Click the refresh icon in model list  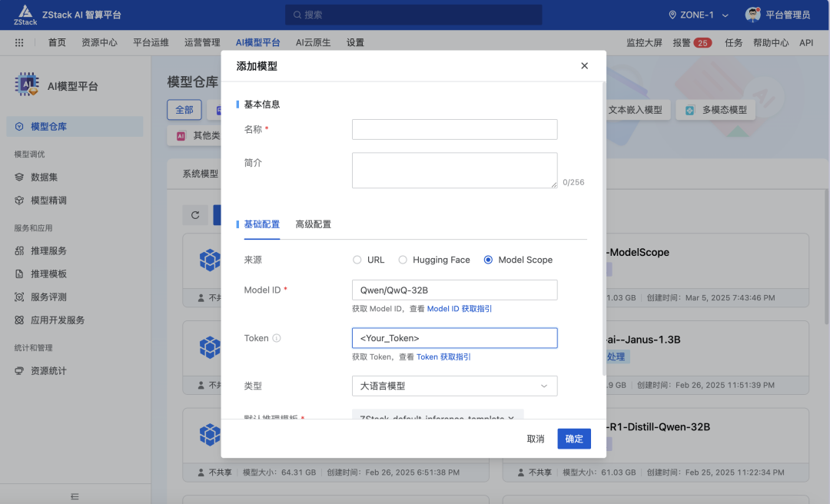pyautogui.click(x=195, y=215)
